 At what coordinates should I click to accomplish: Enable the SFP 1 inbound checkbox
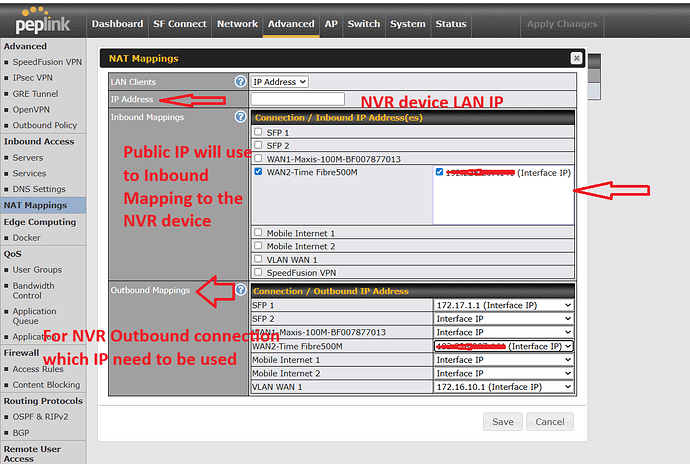click(x=259, y=132)
